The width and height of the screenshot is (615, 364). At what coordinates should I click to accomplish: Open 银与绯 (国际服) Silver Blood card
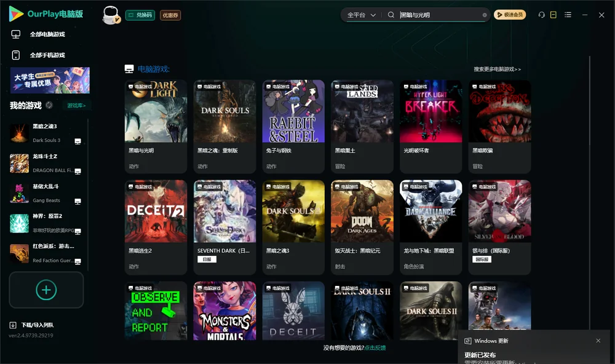click(499, 227)
